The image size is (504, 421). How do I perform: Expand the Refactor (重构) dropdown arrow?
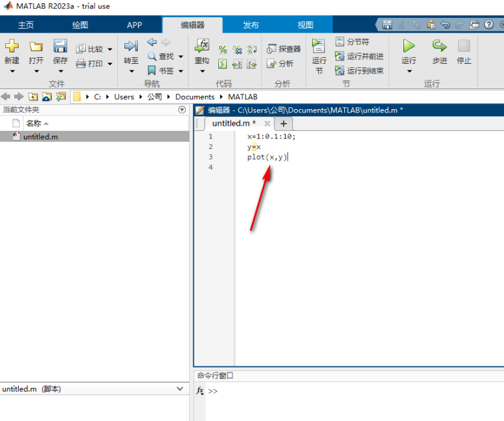202,71
